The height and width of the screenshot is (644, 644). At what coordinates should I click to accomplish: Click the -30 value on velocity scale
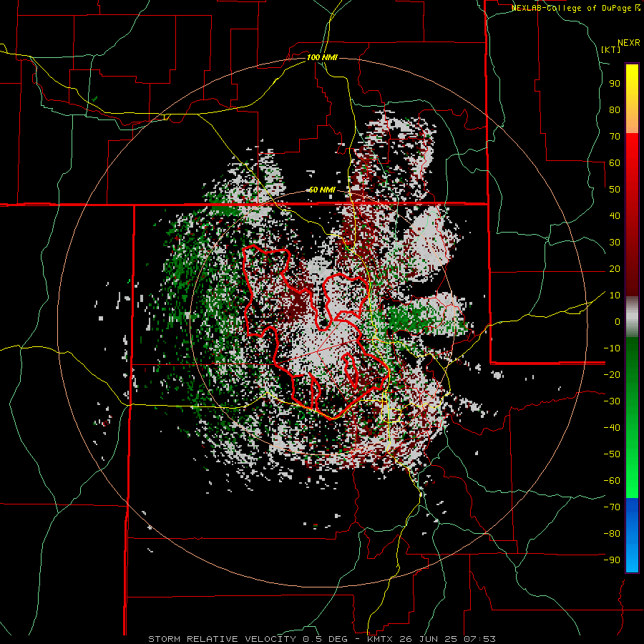(x=612, y=401)
